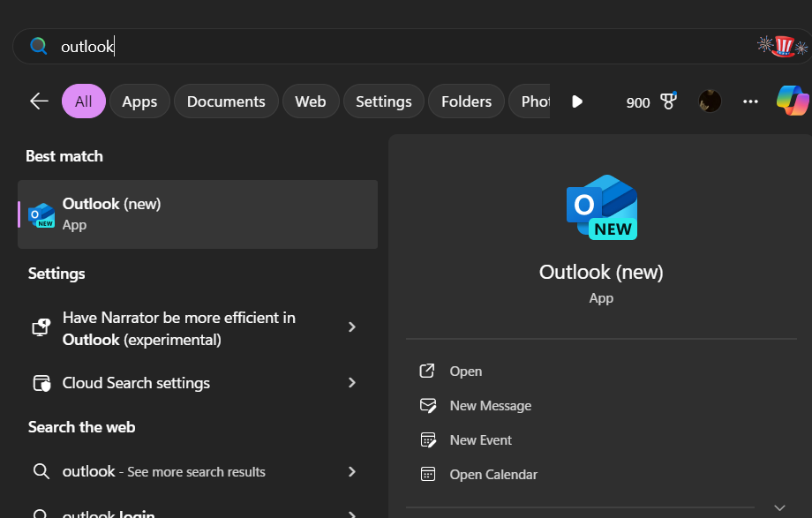Screen dimensions: 812x518
Task: Expand more actions with down chevron
Action: click(778, 507)
